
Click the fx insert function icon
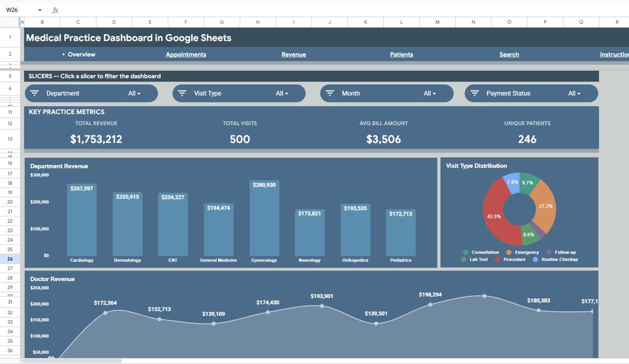click(55, 10)
